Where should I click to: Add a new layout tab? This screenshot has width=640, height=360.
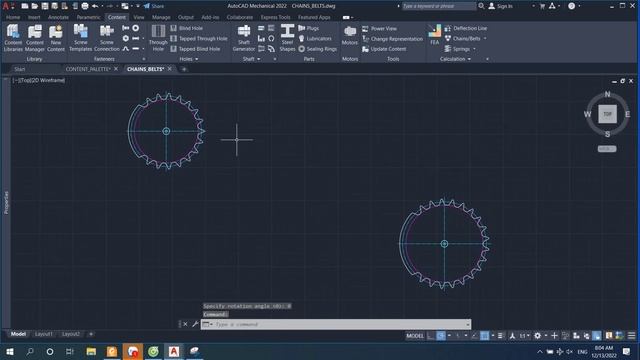pos(91,334)
